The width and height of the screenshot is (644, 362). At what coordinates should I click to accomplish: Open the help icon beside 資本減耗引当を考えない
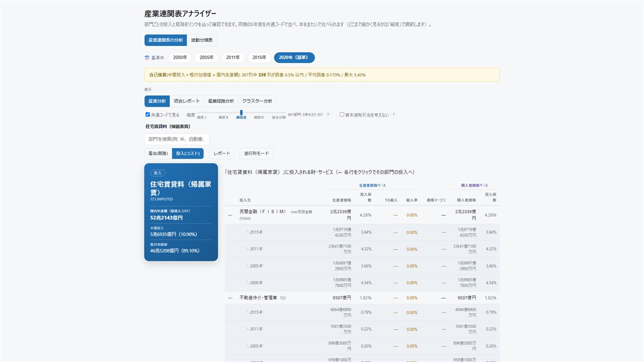(x=394, y=115)
